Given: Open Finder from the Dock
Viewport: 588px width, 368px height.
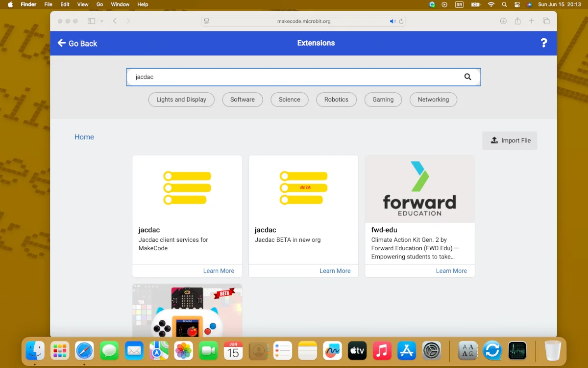Looking at the screenshot, I should pyautogui.click(x=35, y=350).
